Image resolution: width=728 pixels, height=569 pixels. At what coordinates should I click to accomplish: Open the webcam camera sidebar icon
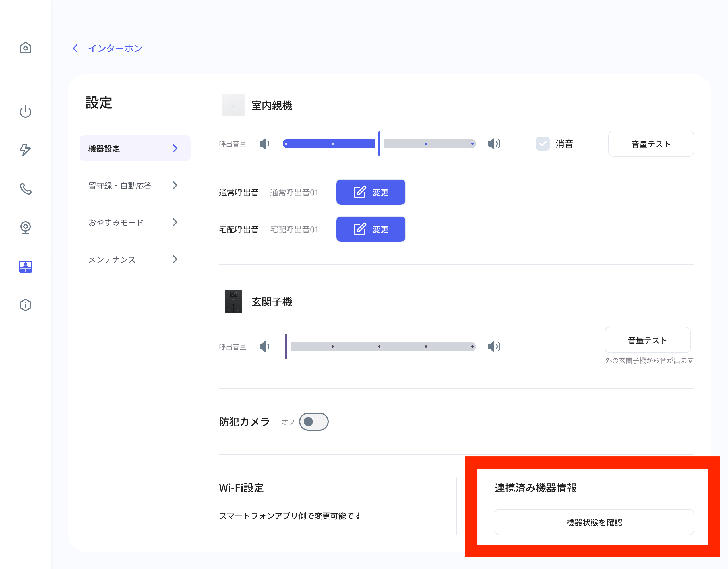[25, 228]
